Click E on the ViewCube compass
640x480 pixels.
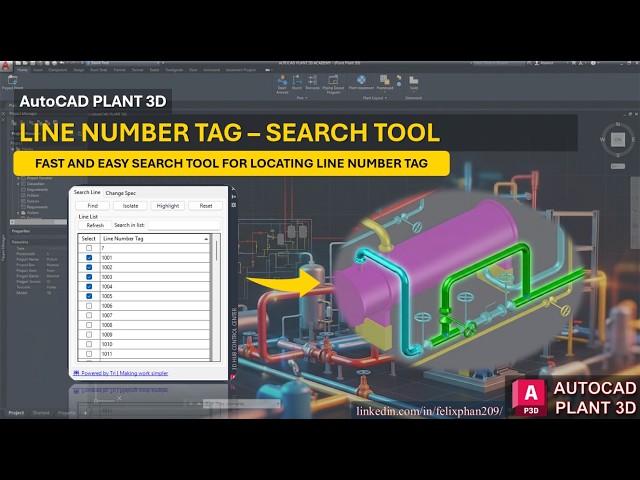pos(633,140)
